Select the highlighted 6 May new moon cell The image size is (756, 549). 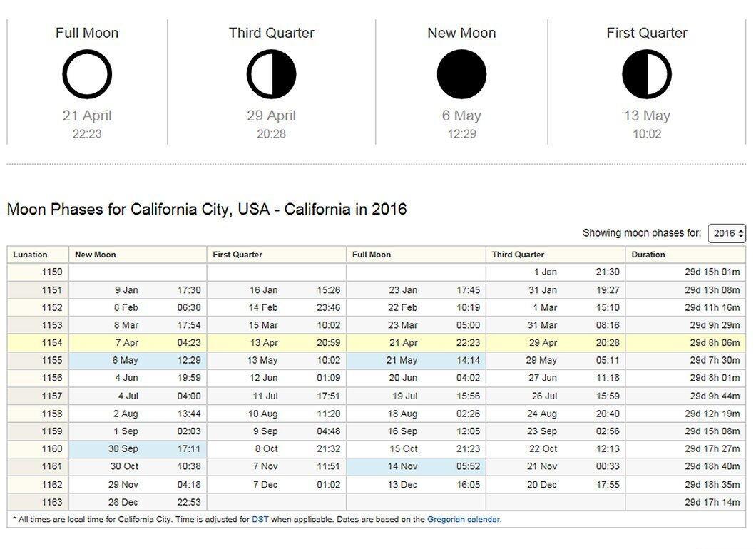pos(138,361)
